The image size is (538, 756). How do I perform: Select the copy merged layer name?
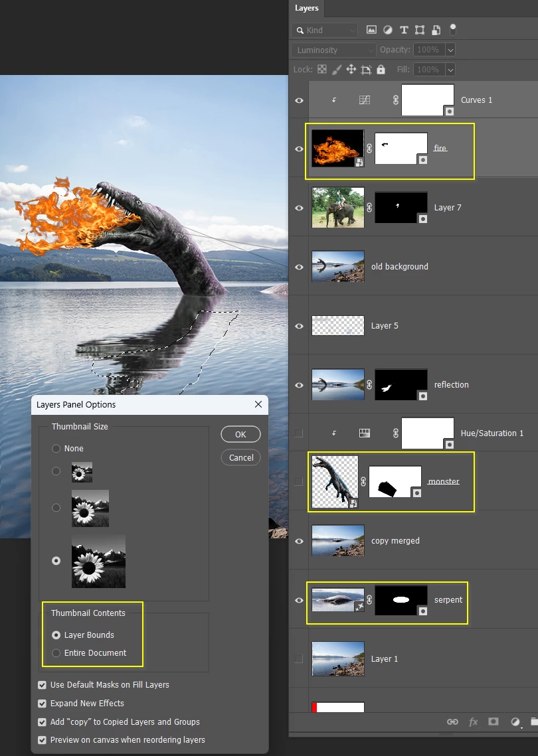click(x=395, y=541)
